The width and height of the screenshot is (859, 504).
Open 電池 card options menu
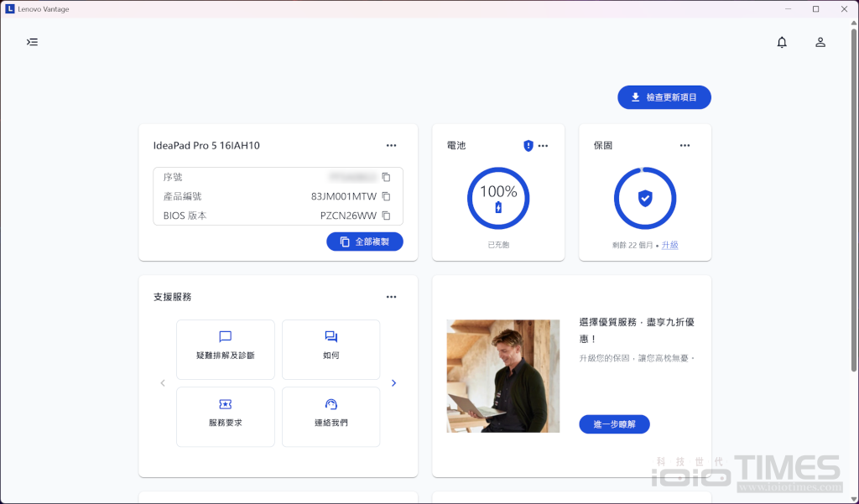point(543,146)
